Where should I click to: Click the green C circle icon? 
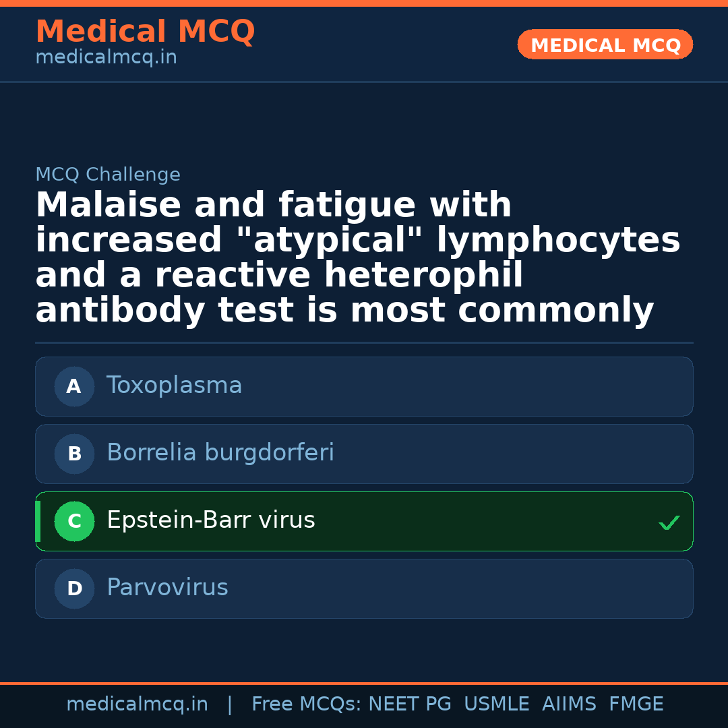point(74,521)
